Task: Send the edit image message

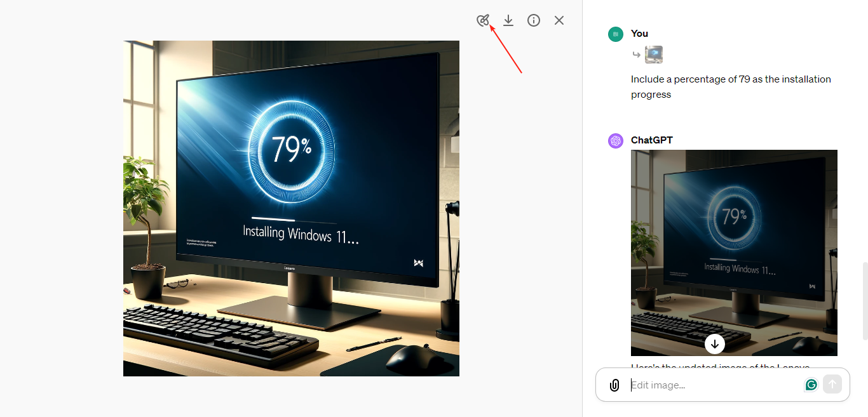Action: point(832,384)
